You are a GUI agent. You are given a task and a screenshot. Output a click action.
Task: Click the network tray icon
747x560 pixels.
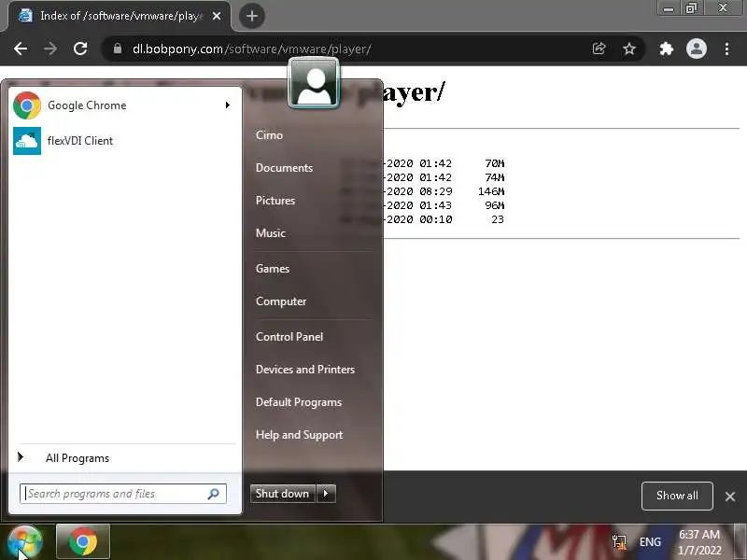619,542
